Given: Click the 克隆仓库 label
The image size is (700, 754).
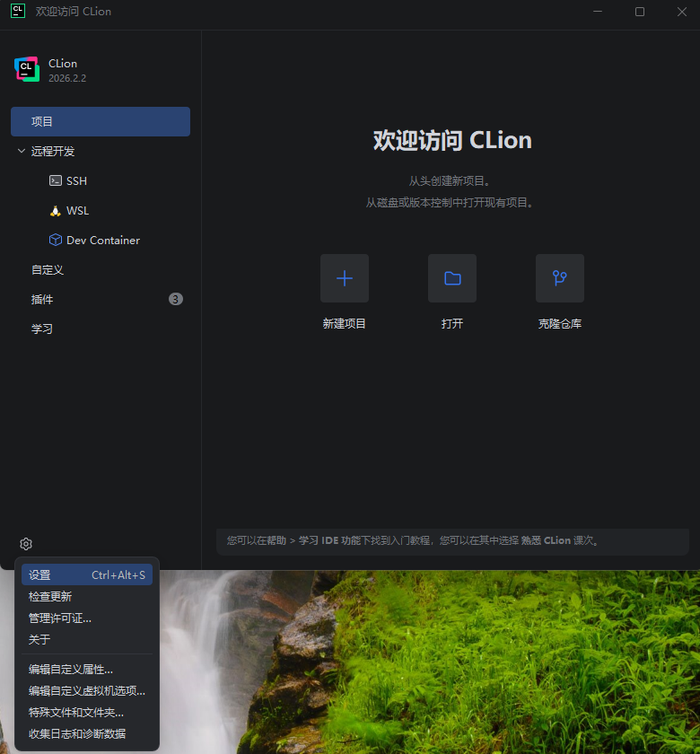Looking at the screenshot, I should pos(560,324).
